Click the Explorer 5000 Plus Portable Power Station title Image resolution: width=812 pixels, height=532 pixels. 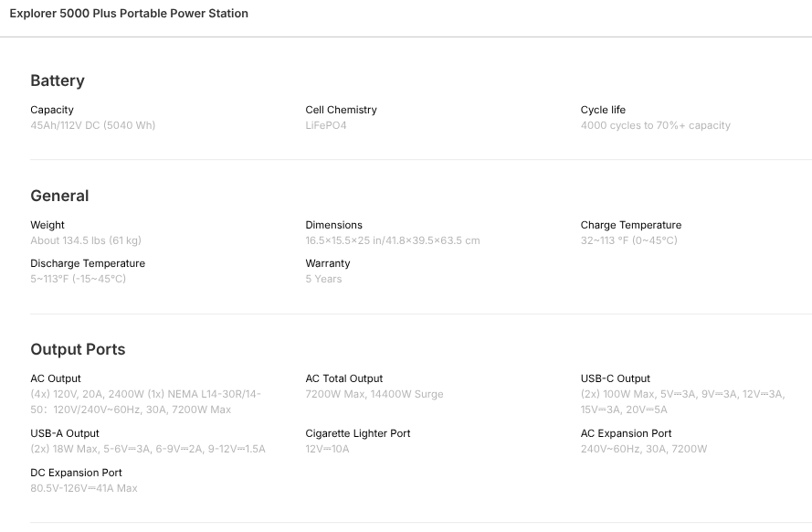(x=129, y=14)
